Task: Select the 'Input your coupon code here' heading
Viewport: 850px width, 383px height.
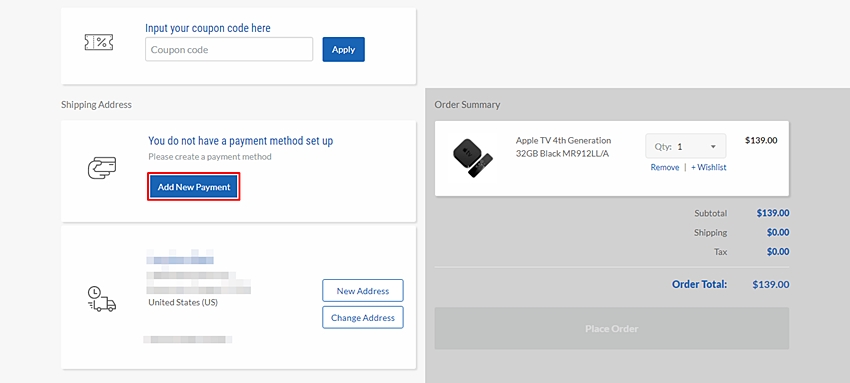Action: [x=208, y=28]
